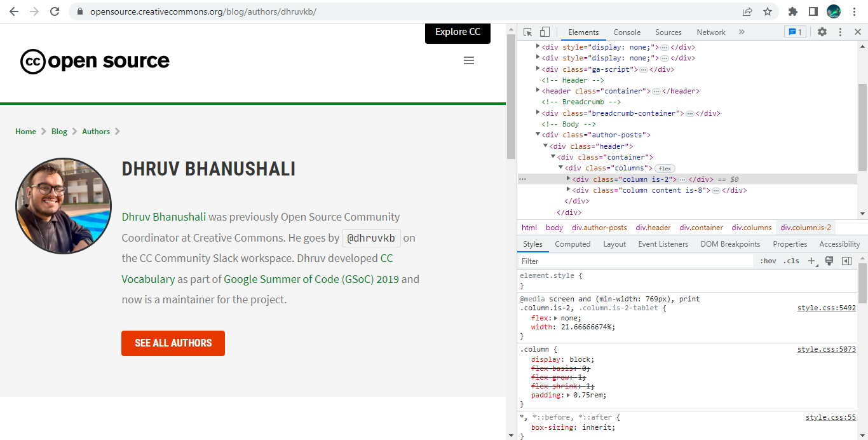Bookmark this page with the star icon
The height and width of the screenshot is (440, 868).
(767, 11)
